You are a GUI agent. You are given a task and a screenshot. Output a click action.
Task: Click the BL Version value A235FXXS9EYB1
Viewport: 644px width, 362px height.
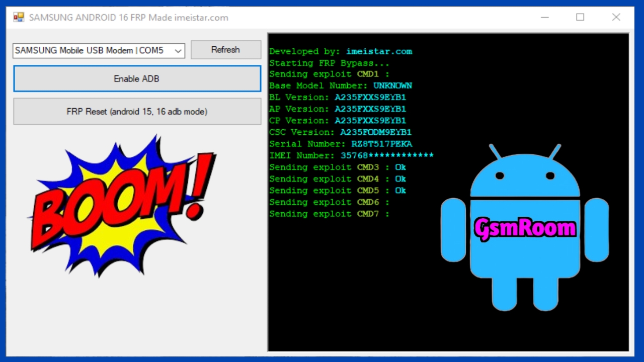tap(370, 98)
